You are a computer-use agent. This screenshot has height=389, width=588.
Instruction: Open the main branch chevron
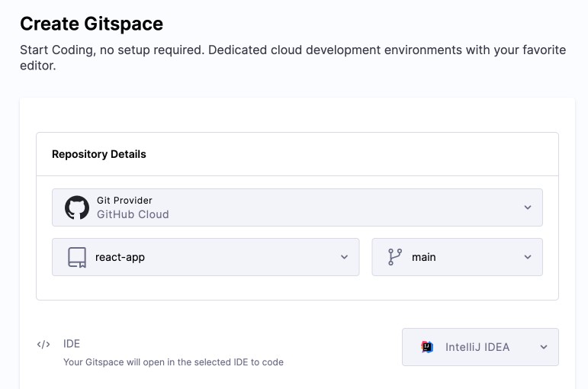tap(527, 257)
